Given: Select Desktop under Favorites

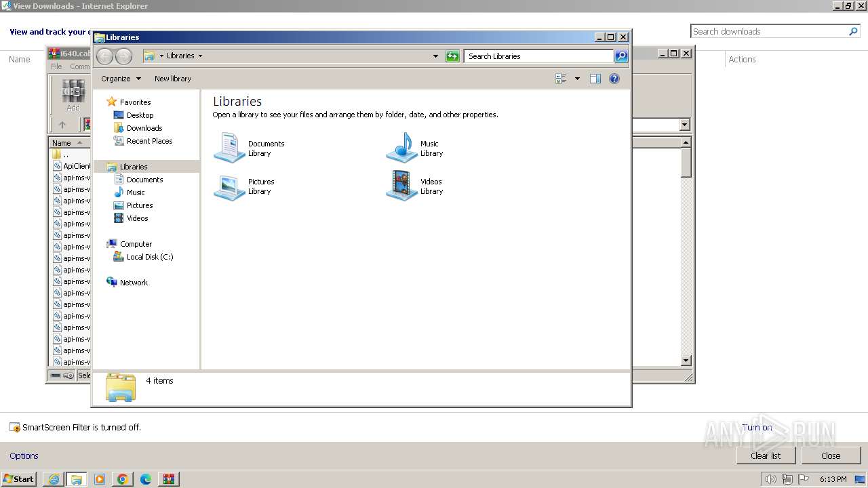Looking at the screenshot, I should (x=140, y=115).
